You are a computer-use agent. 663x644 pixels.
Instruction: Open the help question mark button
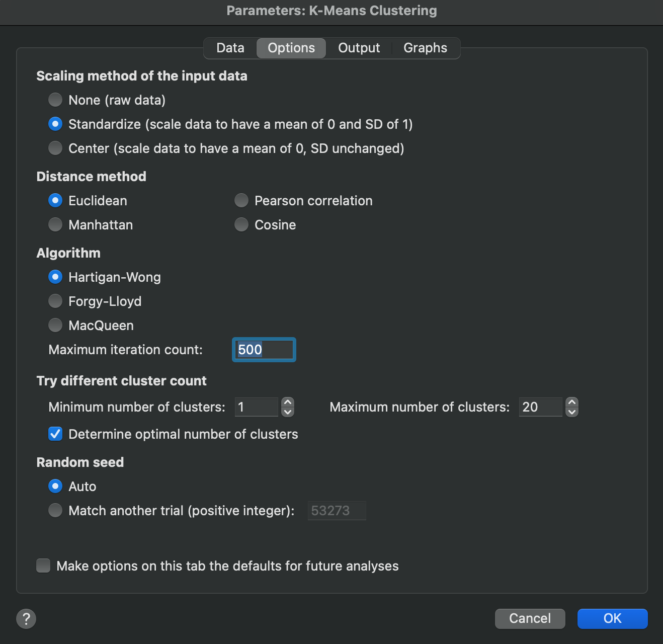(26, 618)
